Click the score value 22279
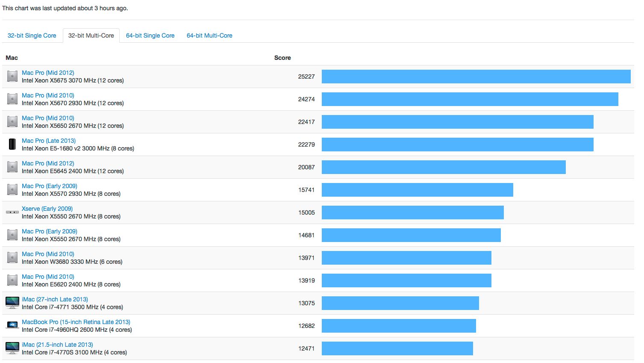Image resolution: width=644 pixels, height=363 pixels. coord(306,145)
